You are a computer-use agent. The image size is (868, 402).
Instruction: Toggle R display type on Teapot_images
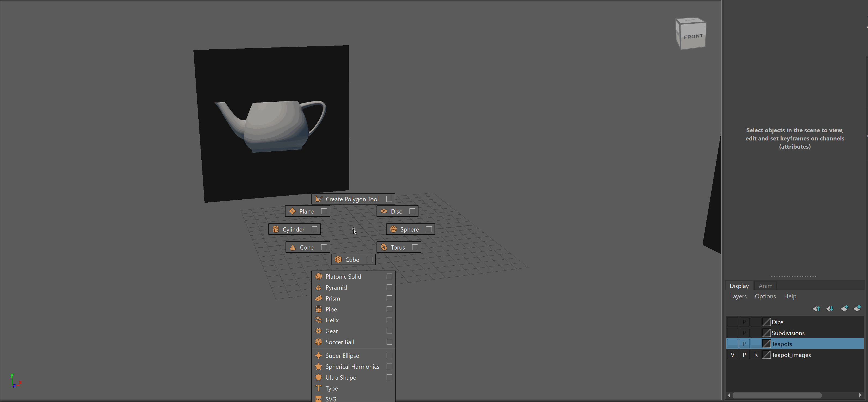(x=756, y=355)
